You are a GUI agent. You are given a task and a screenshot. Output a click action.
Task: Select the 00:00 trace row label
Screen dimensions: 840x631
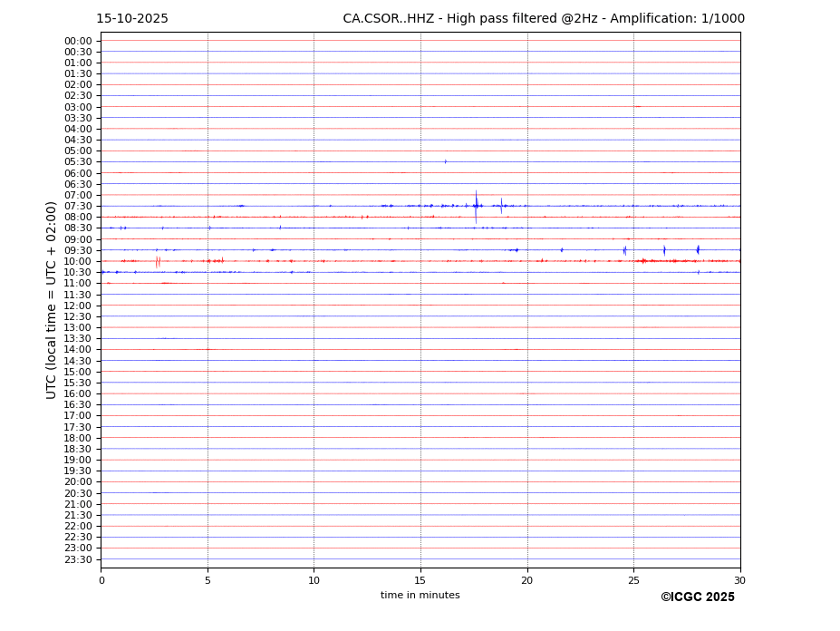pyautogui.click(x=78, y=42)
